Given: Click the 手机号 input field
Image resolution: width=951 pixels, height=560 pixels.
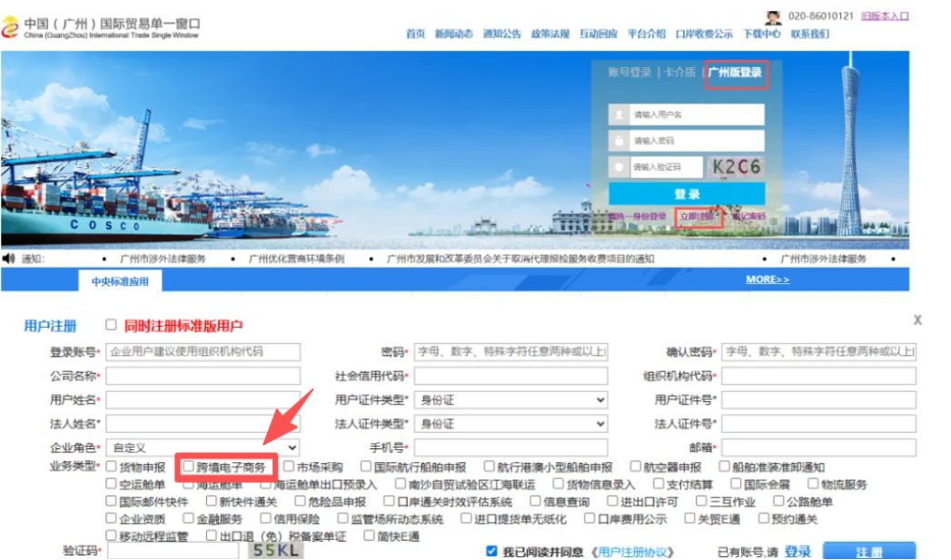Looking at the screenshot, I should click(x=510, y=447).
